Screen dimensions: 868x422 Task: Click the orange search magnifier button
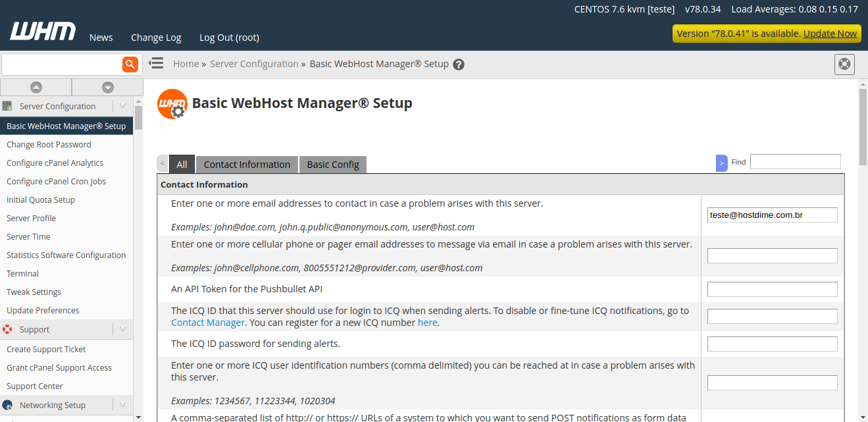click(x=130, y=64)
